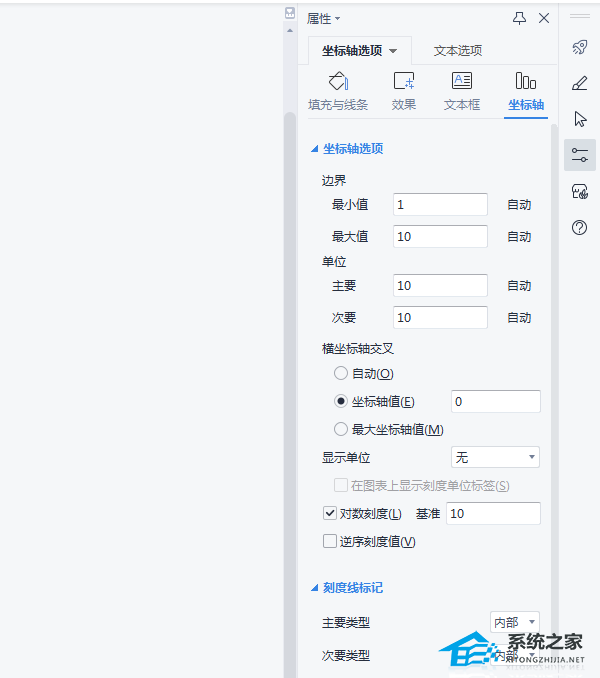Open the 填充与线条 section
600x678 pixels.
pos(338,92)
